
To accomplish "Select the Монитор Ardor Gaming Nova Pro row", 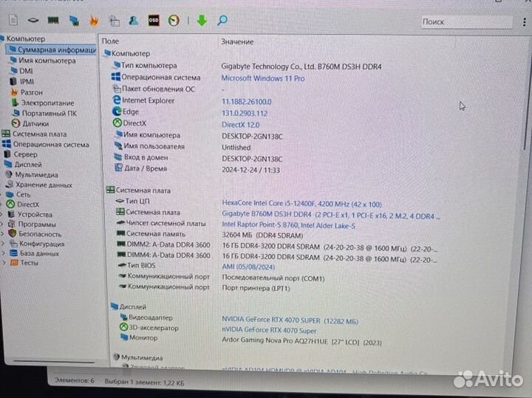I will point(251,340).
